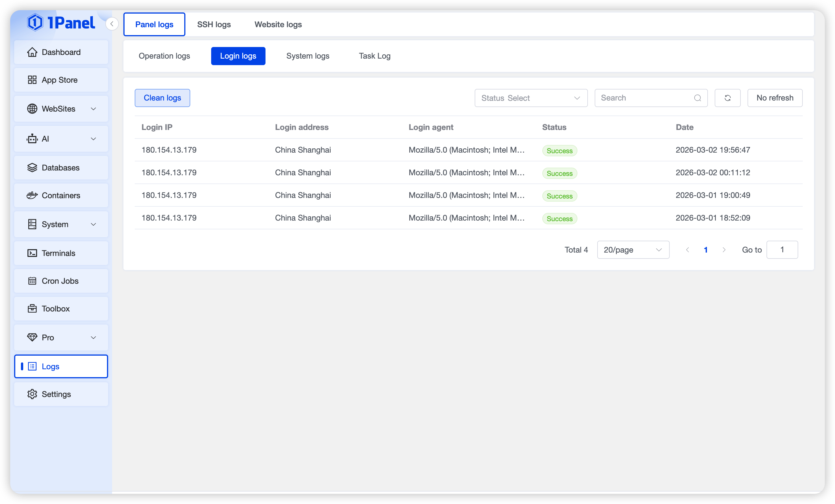Open Settings via the gear icon
Image resolution: width=835 pixels, height=504 pixels.
pos(32,394)
